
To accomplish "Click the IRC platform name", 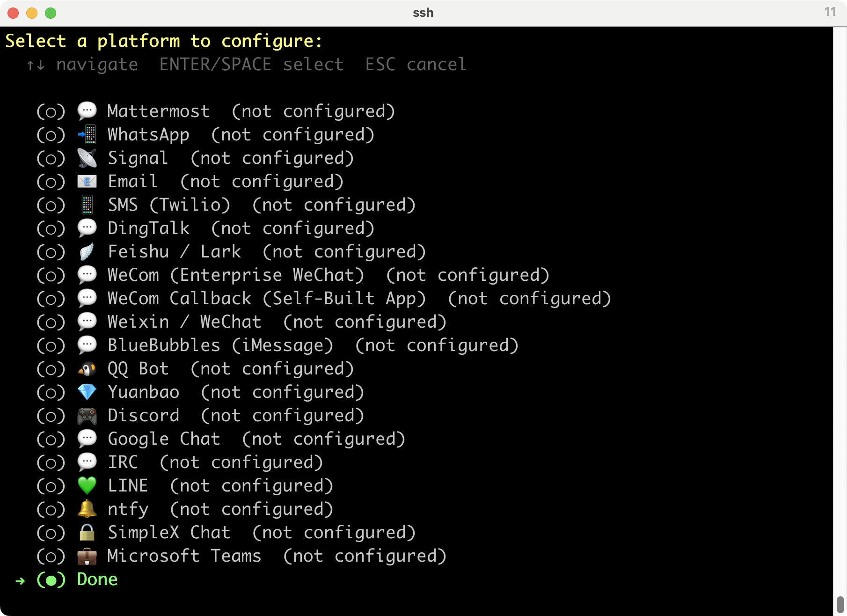I will 123,462.
